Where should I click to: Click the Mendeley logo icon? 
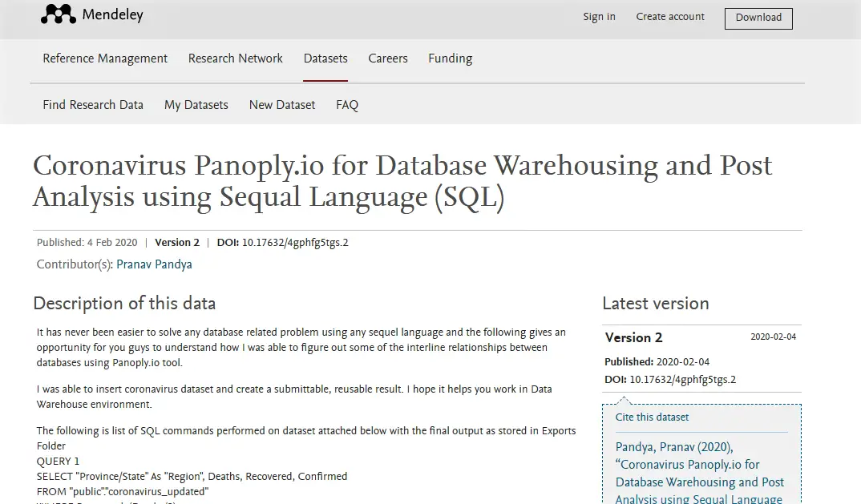pyautogui.click(x=59, y=14)
